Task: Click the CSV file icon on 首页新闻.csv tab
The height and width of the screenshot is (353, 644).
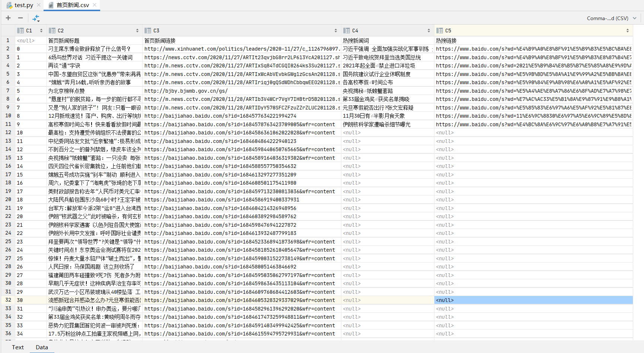Action: click(51, 5)
